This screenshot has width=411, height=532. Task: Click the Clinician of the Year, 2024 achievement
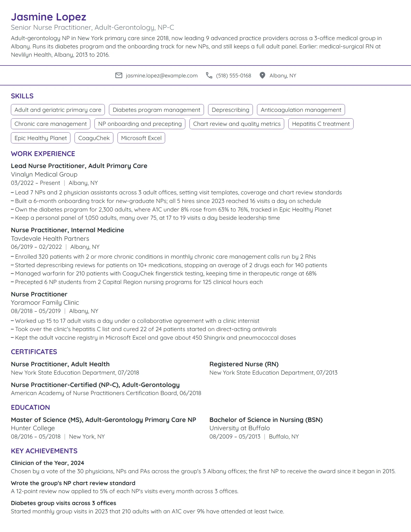point(47,463)
